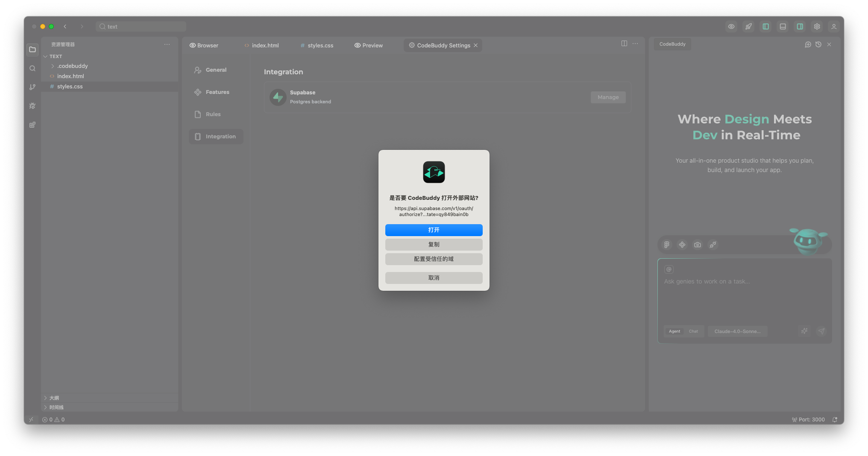Click 打开 to open the external site
The height and width of the screenshot is (456, 868).
434,230
